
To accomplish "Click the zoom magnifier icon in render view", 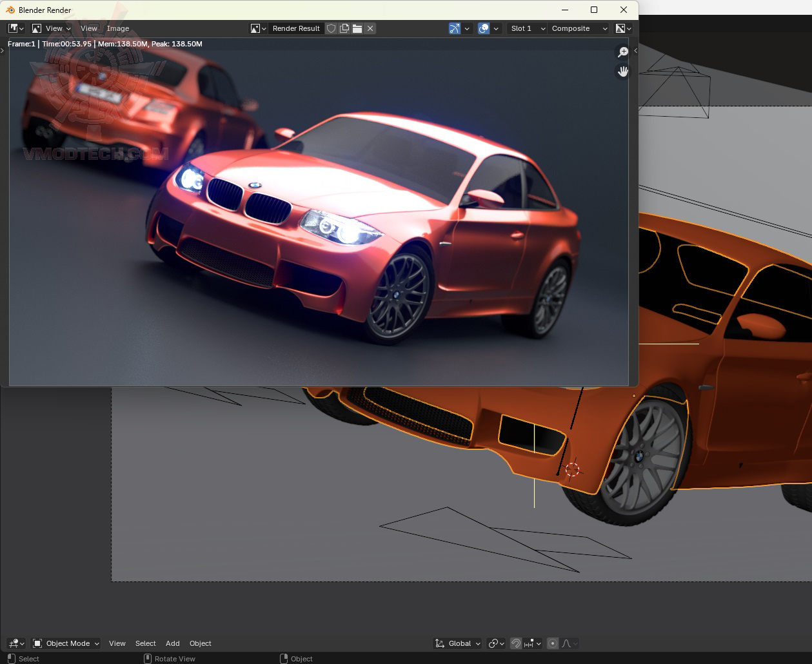I will (623, 52).
